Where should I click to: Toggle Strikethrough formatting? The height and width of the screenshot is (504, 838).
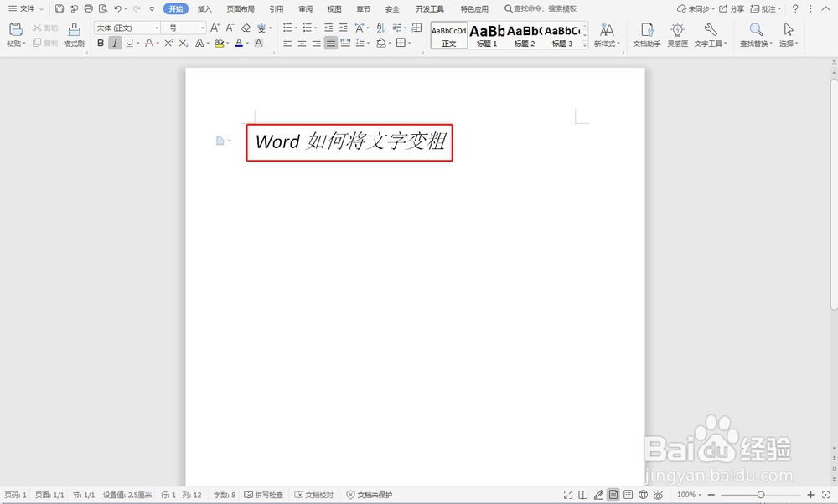tap(149, 43)
